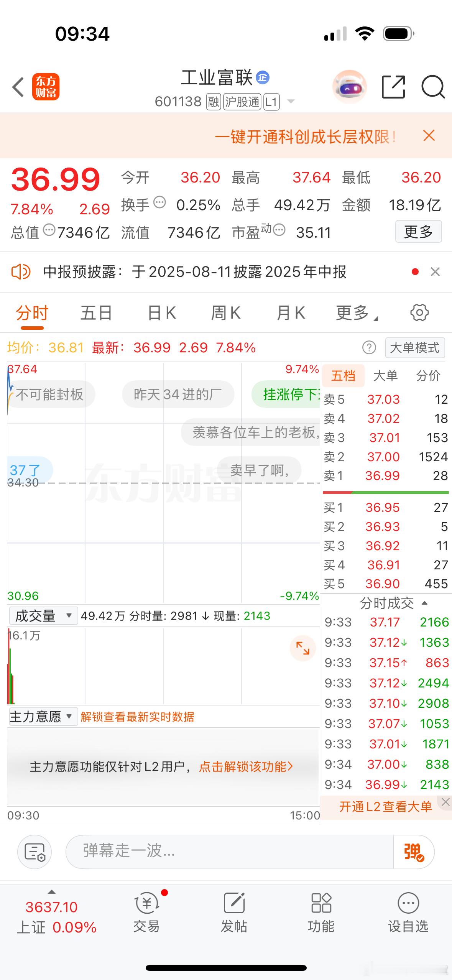Select the 大单 tab
452x980 pixels.
click(385, 376)
